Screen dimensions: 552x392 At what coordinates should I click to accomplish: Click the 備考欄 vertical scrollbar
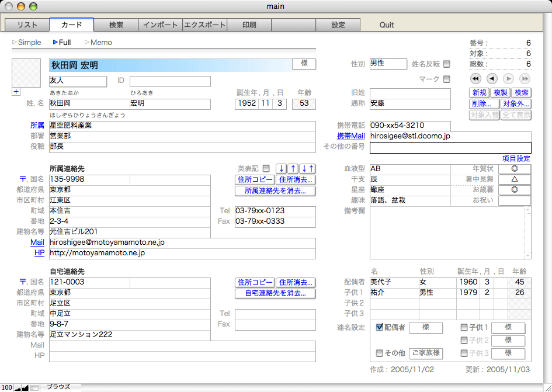coord(527,233)
